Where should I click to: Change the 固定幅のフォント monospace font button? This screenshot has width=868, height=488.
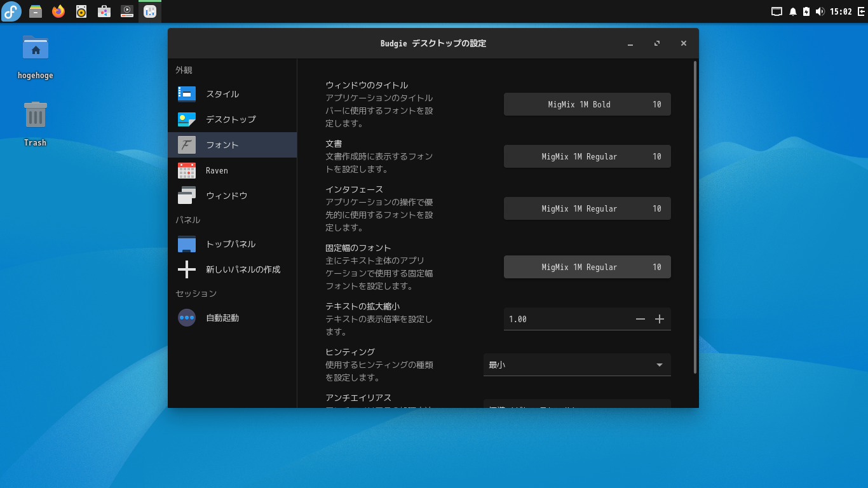point(587,267)
